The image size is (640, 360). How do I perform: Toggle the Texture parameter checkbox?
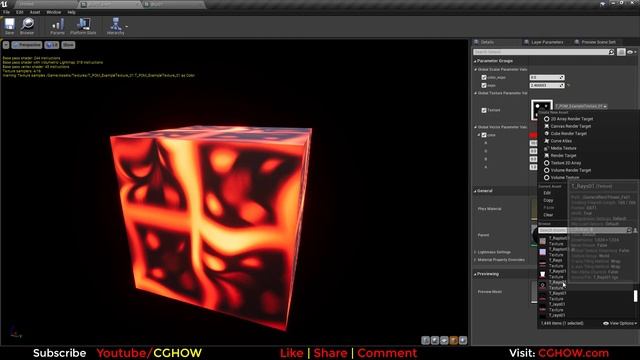pos(484,110)
